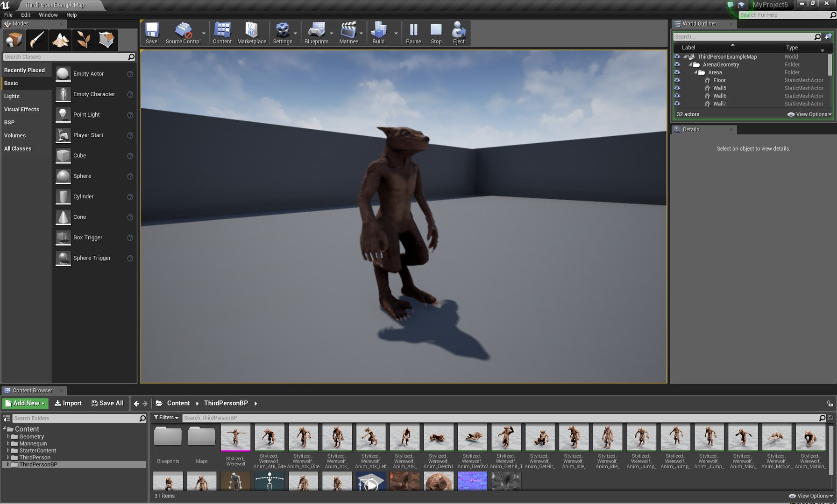Click the Import button
Image resolution: width=837 pixels, height=504 pixels.
coord(68,403)
